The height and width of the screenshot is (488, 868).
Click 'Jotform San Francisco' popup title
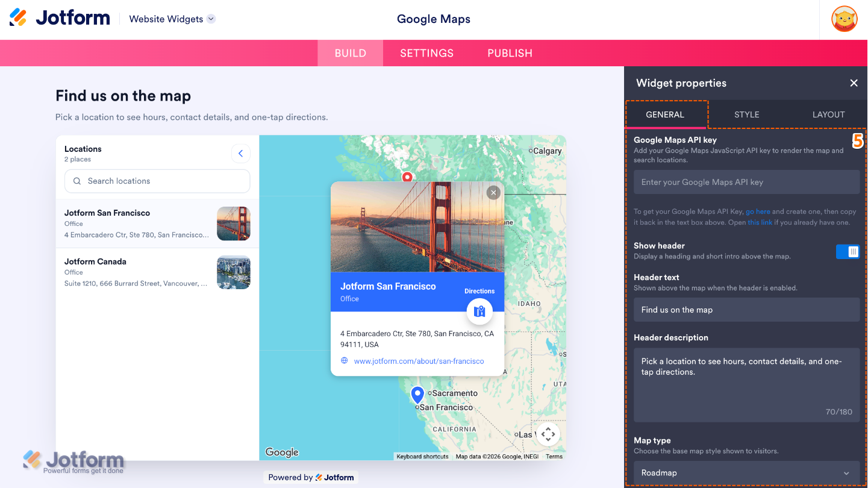click(x=388, y=286)
